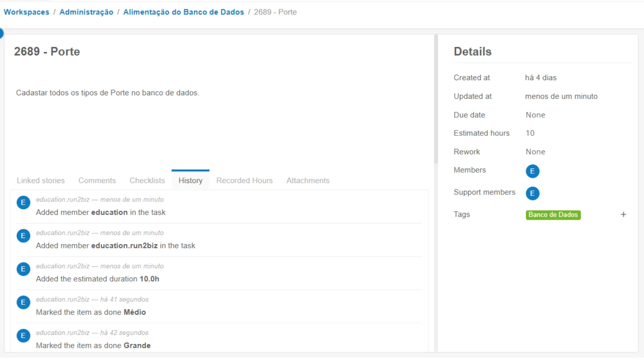Click the breadcrumb current item '2689 - Porte'

[x=275, y=12]
